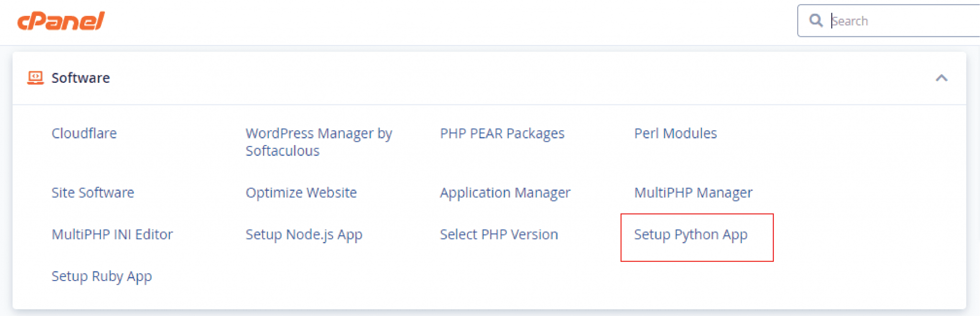Click the highlighted Setup Python App entry
Image resolution: width=980 pixels, height=316 pixels.
point(690,235)
